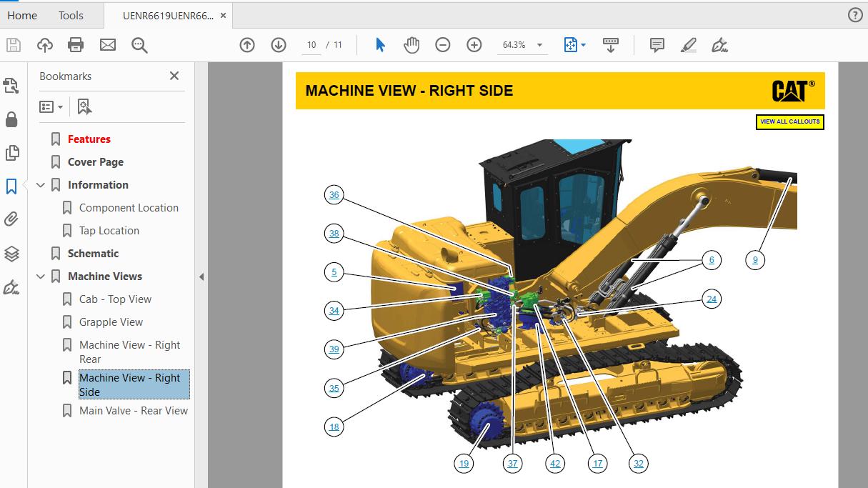This screenshot has width=868, height=488.
Task: Click the print file icon
Action: tap(76, 45)
